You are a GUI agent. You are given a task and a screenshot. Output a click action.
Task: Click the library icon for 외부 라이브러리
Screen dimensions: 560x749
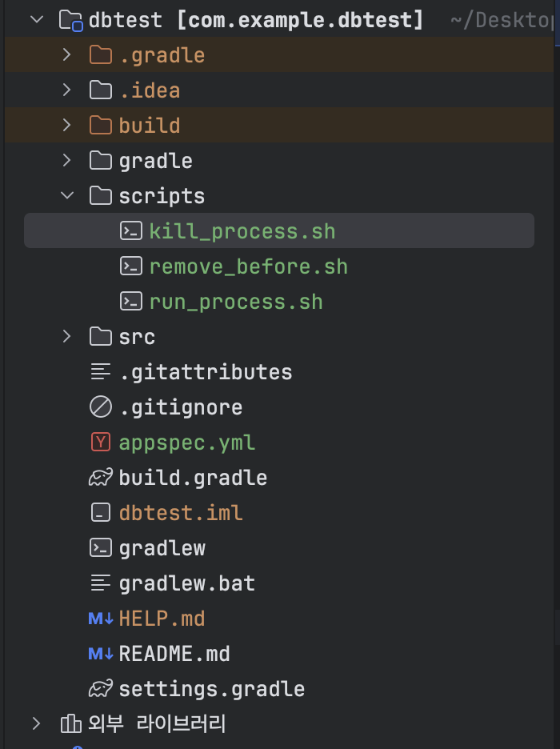tap(71, 724)
